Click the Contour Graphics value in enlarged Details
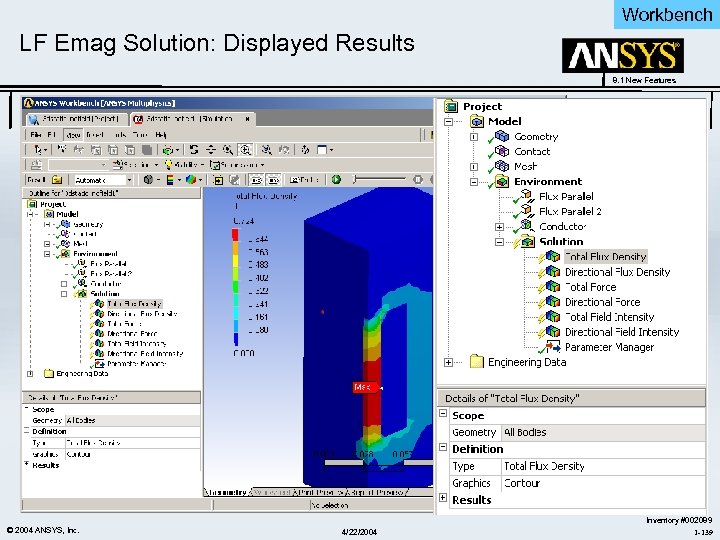This screenshot has width=720, height=540. click(603, 483)
